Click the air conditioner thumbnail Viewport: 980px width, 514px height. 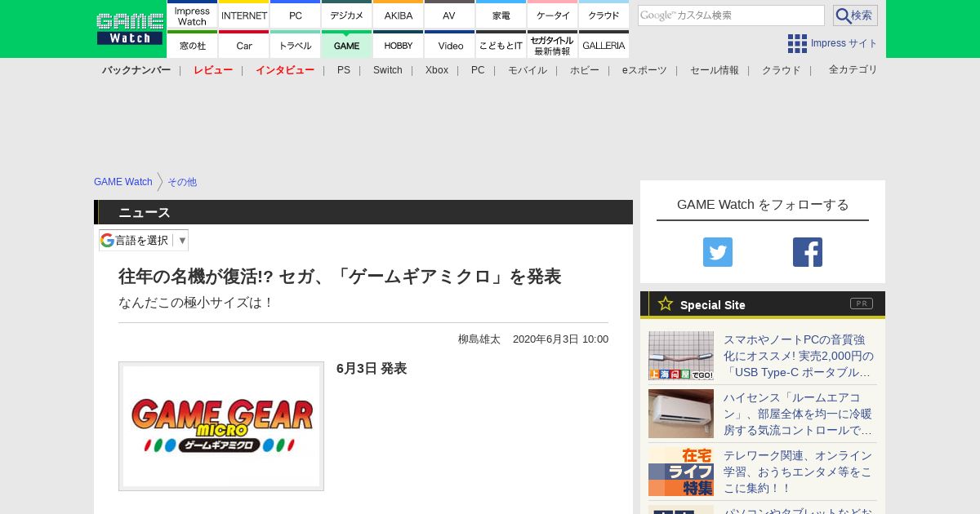coord(681,414)
